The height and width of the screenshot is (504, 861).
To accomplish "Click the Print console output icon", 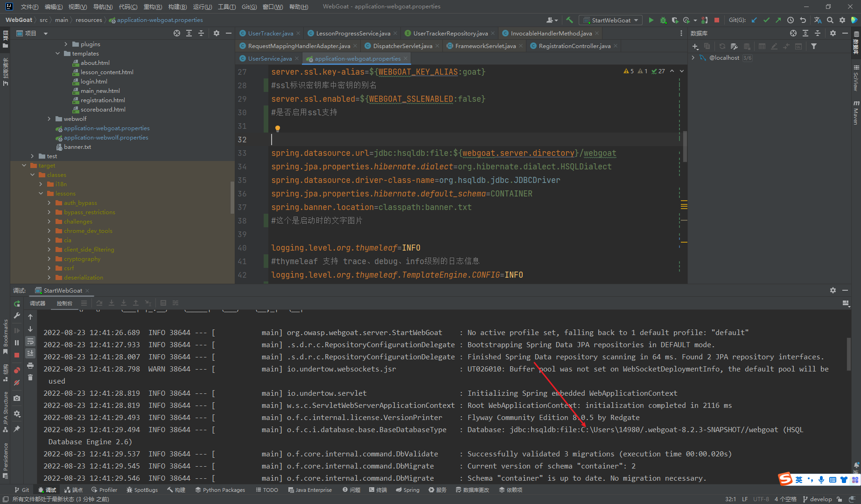I will pyautogui.click(x=30, y=365).
